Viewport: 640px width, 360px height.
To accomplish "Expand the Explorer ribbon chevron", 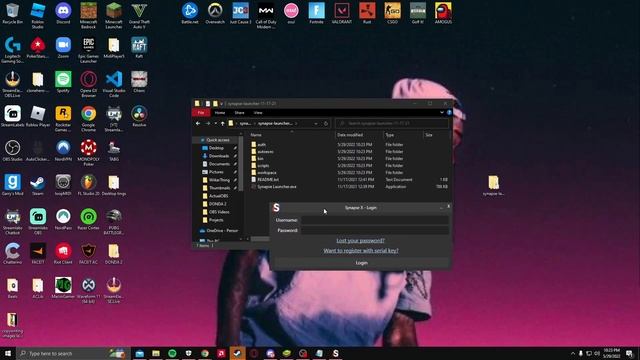I will [442, 113].
